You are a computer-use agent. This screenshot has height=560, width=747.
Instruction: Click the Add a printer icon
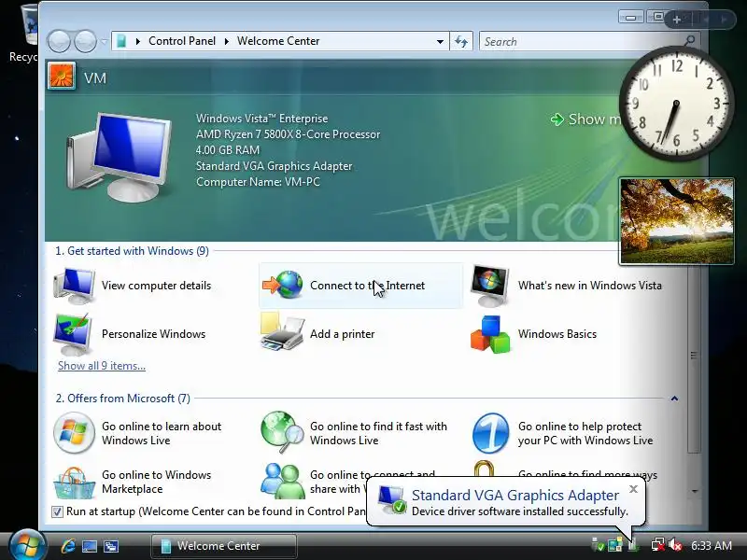282,332
